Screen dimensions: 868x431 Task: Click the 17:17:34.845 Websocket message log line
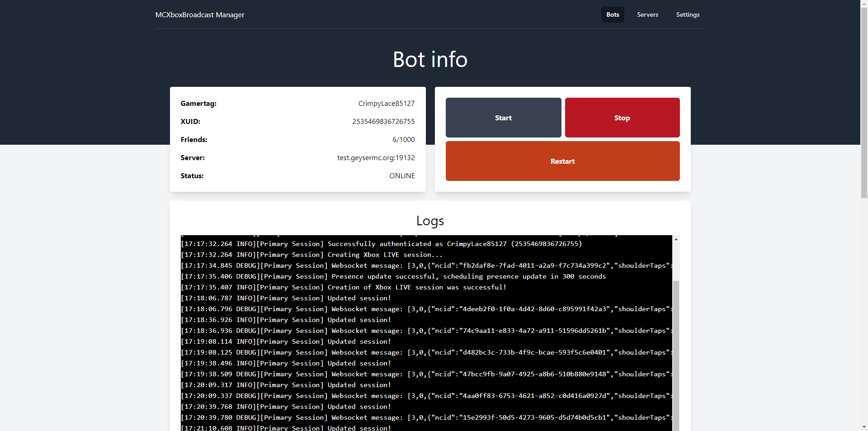(427, 265)
